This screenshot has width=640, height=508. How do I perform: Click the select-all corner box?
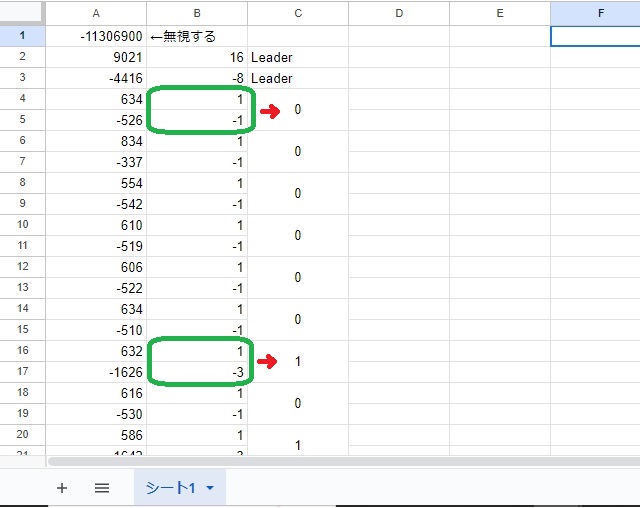[22, 13]
